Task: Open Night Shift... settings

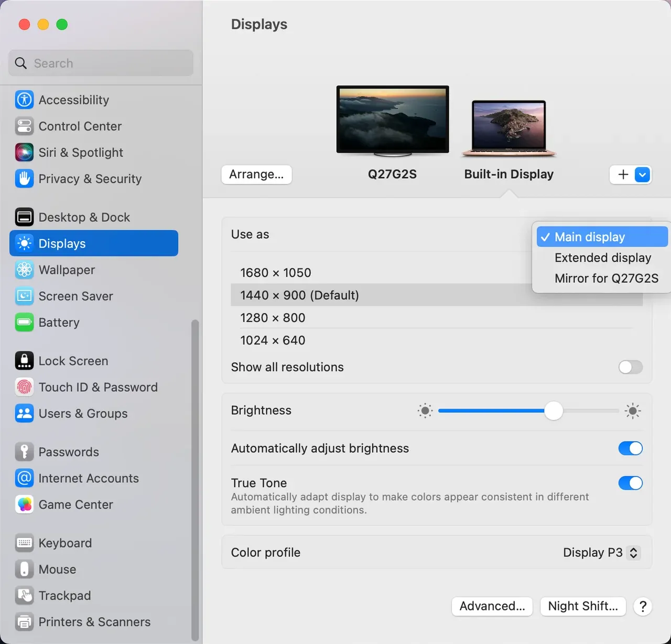Action: (x=583, y=606)
